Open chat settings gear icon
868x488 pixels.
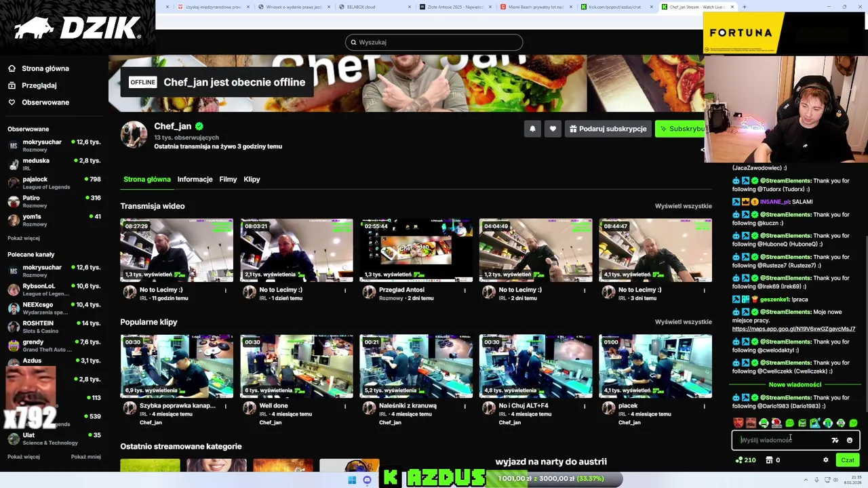tap(825, 460)
